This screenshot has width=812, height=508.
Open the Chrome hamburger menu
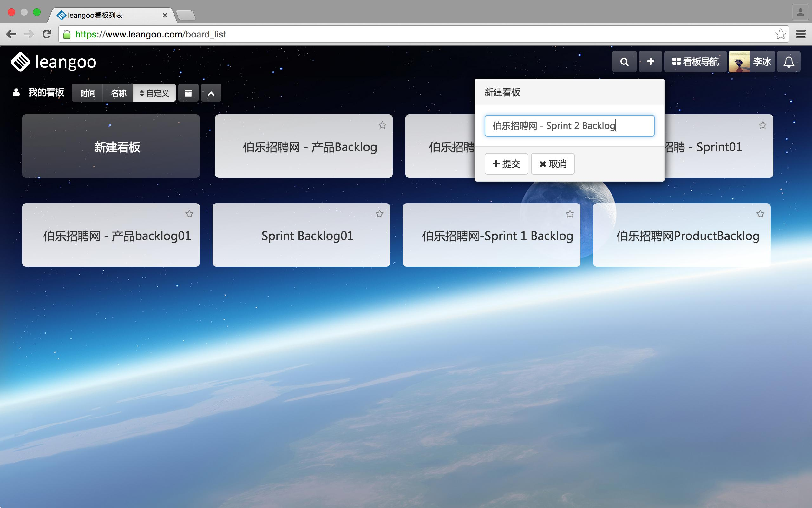point(801,34)
